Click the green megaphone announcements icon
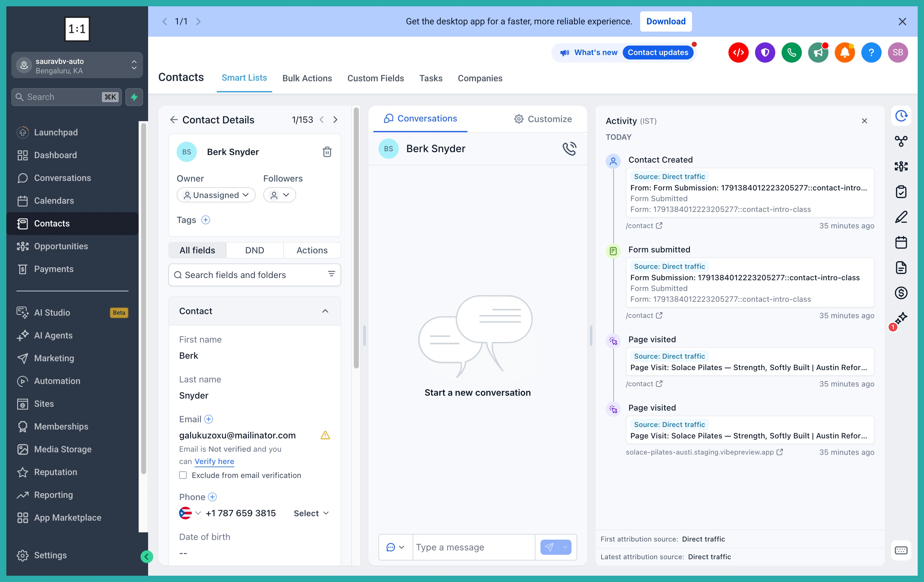This screenshot has width=924, height=582. [818, 53]
